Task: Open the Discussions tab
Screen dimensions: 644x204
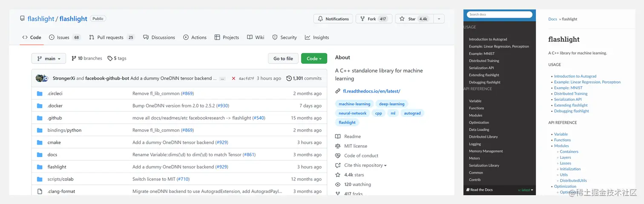Action: pos(159,38)
